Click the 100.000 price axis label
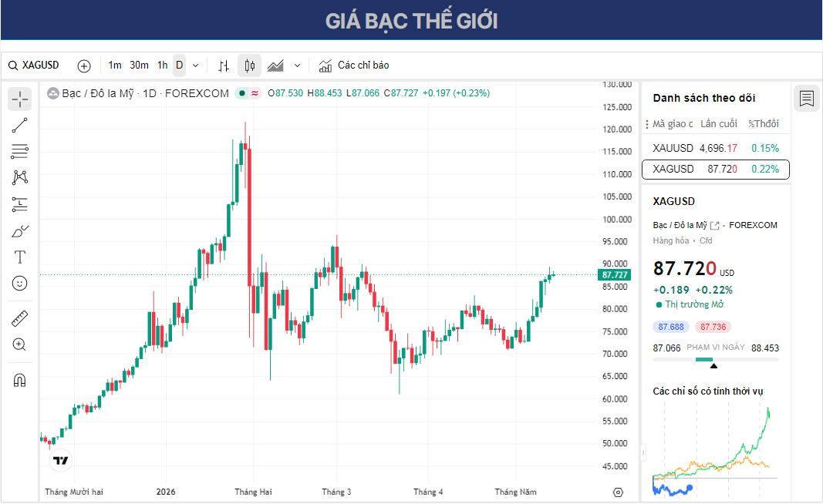The image size is (823, 504). [617, 219]
